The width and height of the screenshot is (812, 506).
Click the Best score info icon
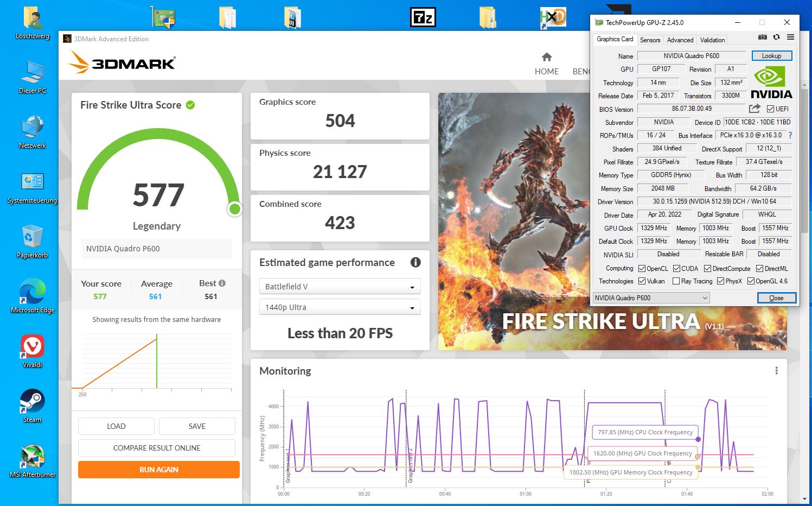pos(222,283)
